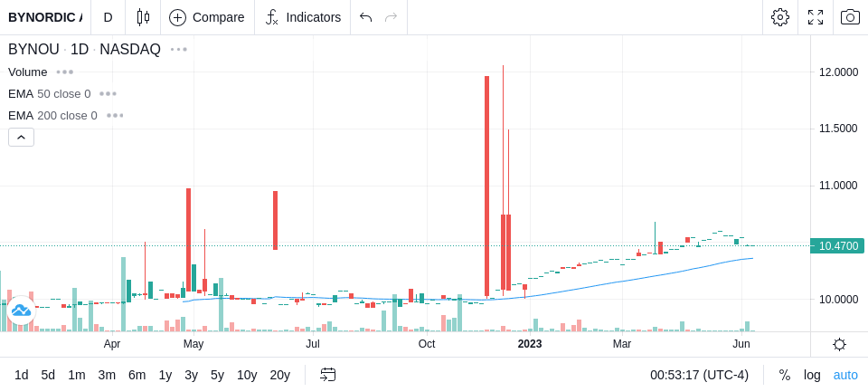Enter fullscreen mode
868x392 pixels.
(816, 17)
